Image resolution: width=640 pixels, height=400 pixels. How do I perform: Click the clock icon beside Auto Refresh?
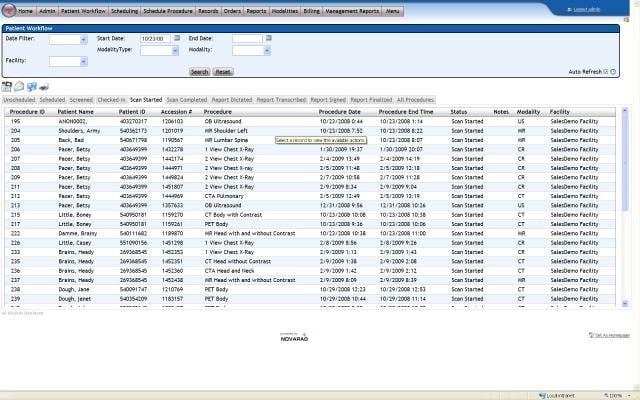[x=613, y=72]
